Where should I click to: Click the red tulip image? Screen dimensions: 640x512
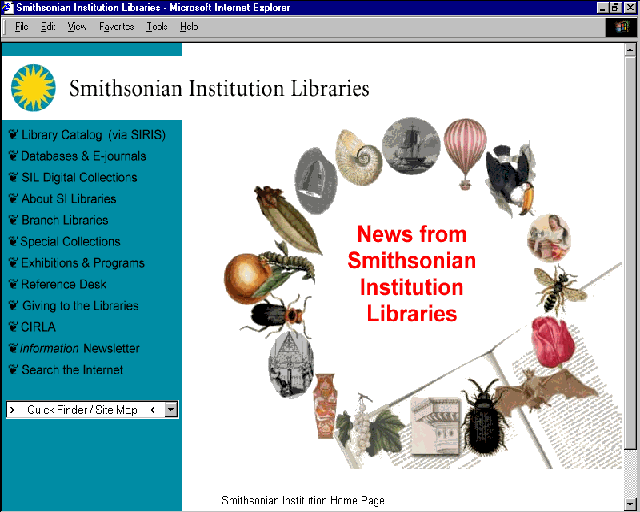click(x=552, y=340)
